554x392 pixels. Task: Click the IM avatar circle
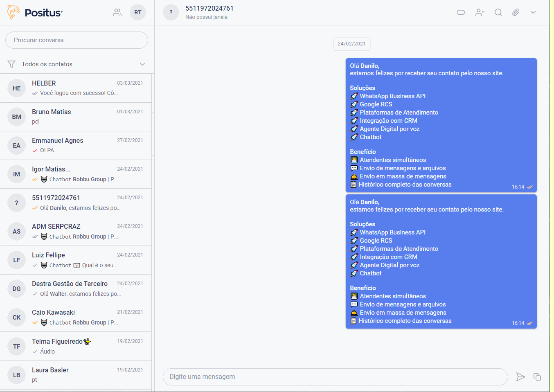click(16, 174)
